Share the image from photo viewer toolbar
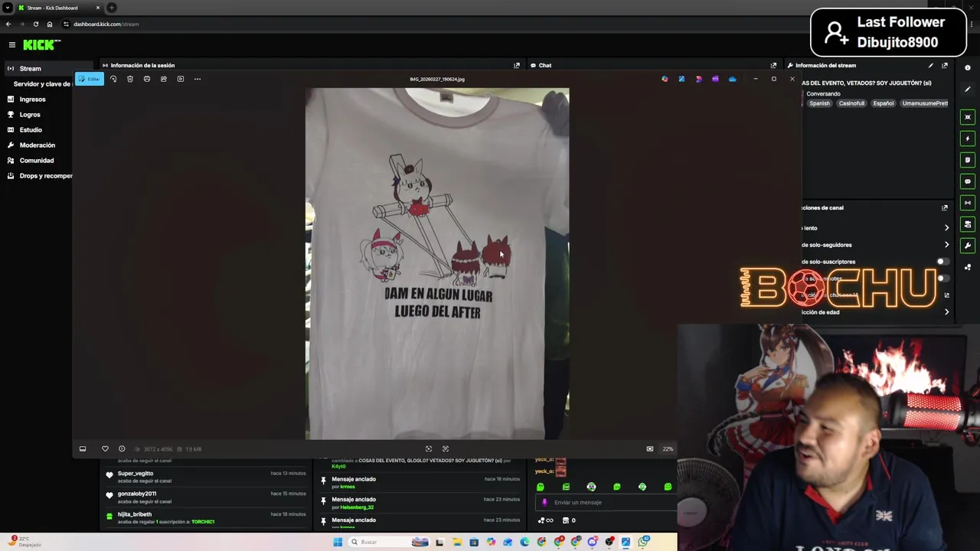 coord(164,79)
